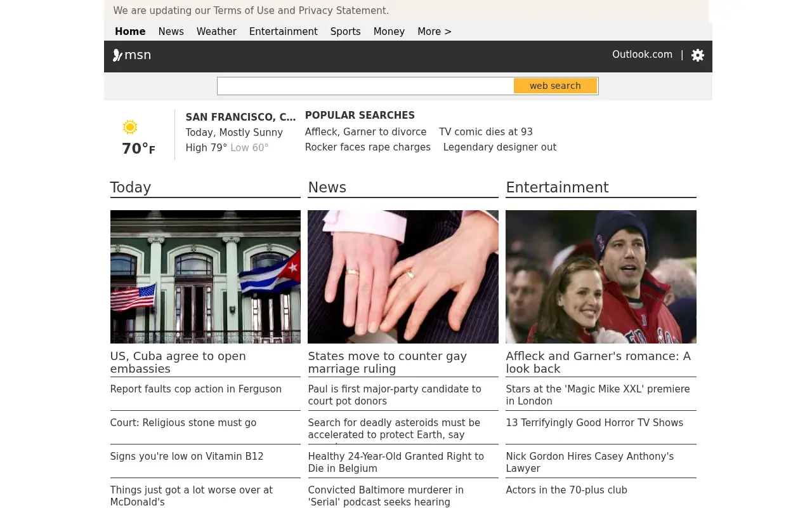Open the Weather menu item

pyautogui.click(x=216, y=32)
